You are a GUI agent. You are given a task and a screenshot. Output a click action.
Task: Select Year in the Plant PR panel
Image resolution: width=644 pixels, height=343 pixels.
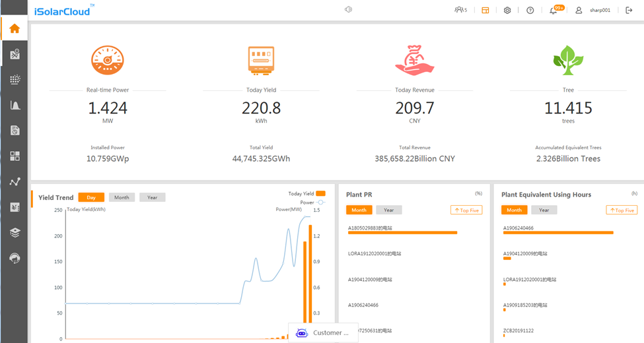[x=388, y=210]
